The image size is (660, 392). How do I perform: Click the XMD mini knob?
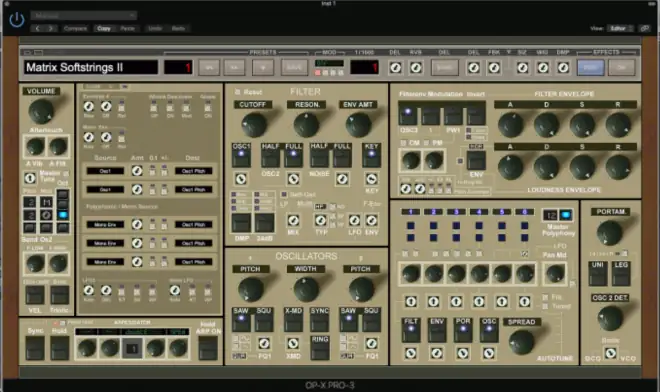293,344
